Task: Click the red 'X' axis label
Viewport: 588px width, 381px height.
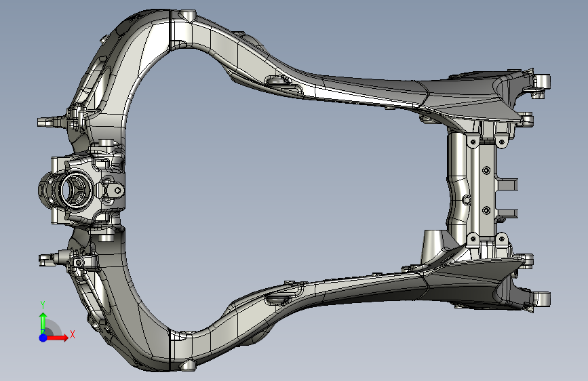Action: (x=73, y=334)
